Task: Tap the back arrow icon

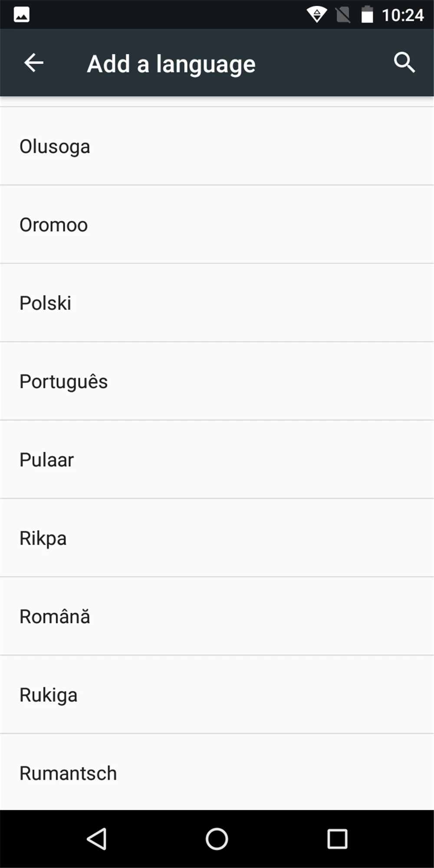Action: coord(33,63)
